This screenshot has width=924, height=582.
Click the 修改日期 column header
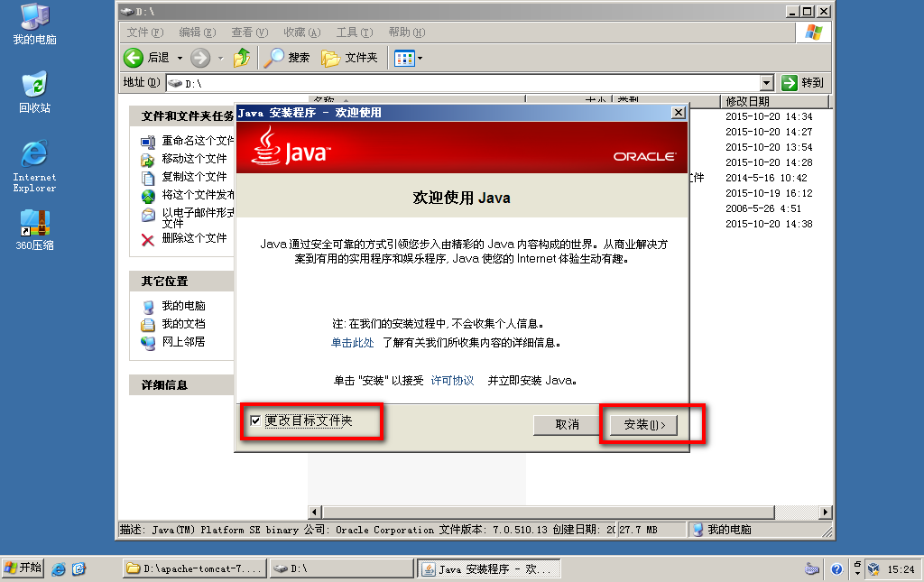pos(774,101)
